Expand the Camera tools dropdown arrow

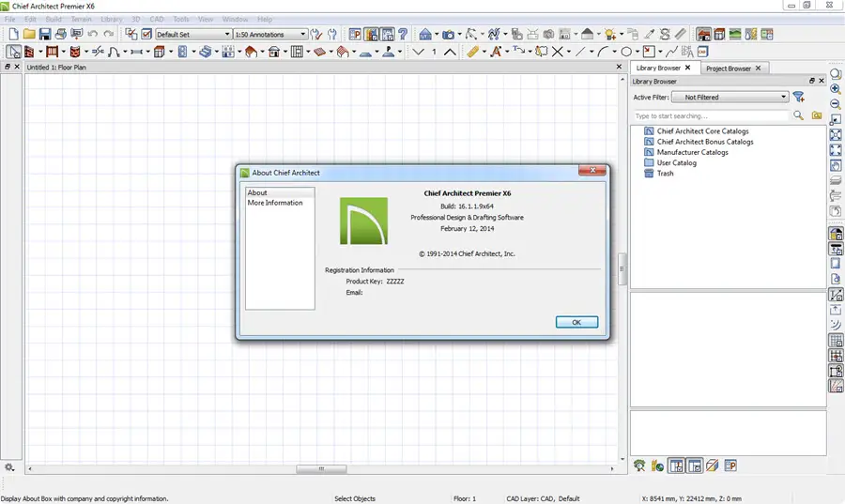click(459, 35)
